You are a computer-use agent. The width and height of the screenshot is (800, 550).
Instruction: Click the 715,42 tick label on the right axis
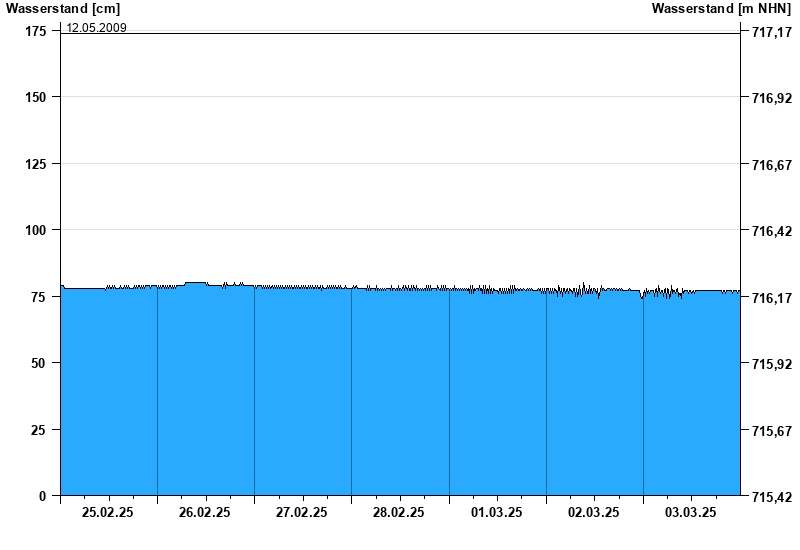[770, 497]
